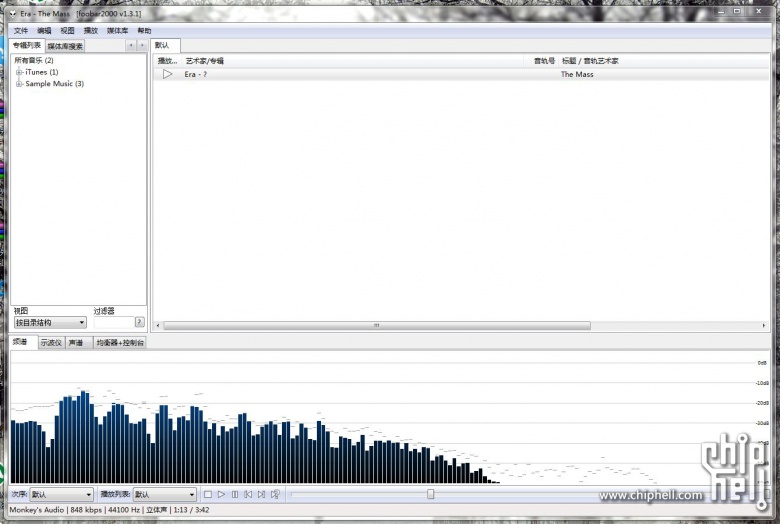Click The Mass title cell
Image resolution: width=780 pixels, height=524 pixels.
(x=577, y=74)
